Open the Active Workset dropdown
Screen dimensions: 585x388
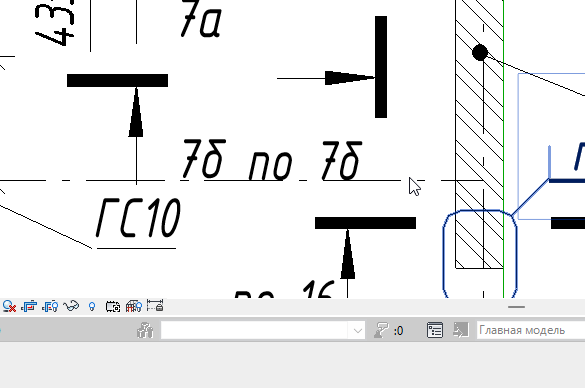pyautogui.click(x=263, y=331)
